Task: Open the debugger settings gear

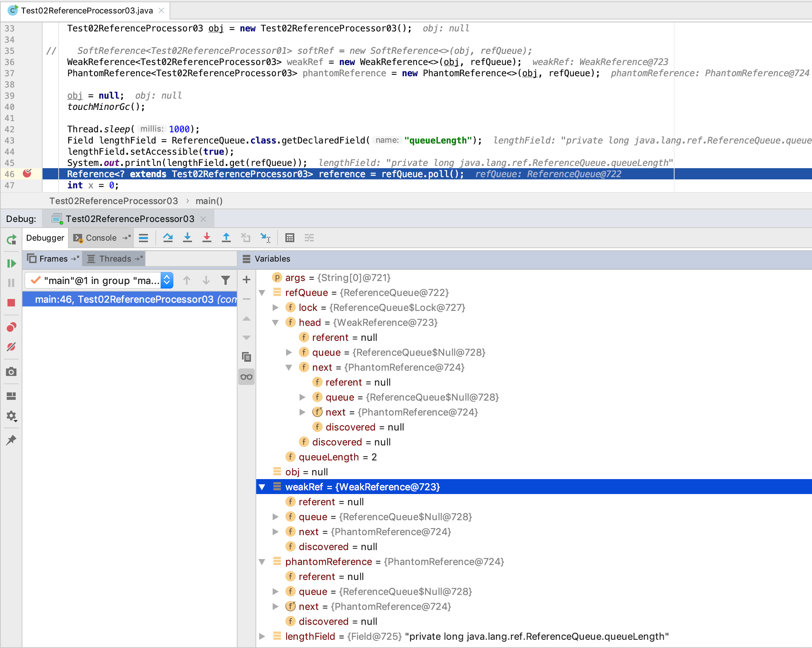Action: [11, 416]
